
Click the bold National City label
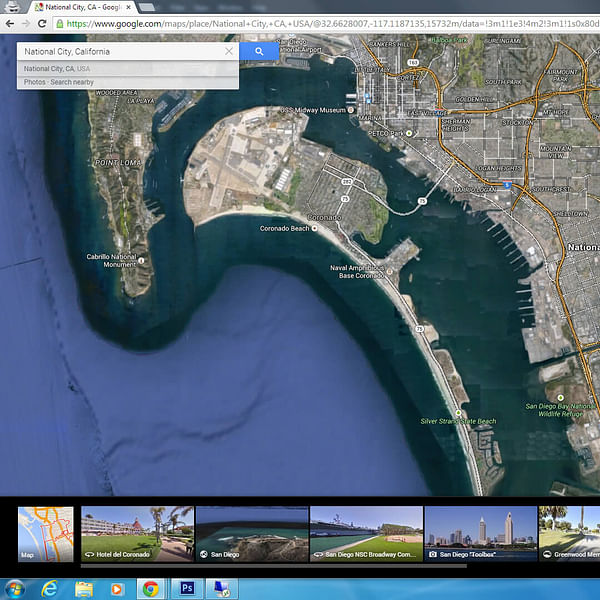(584, 248)
